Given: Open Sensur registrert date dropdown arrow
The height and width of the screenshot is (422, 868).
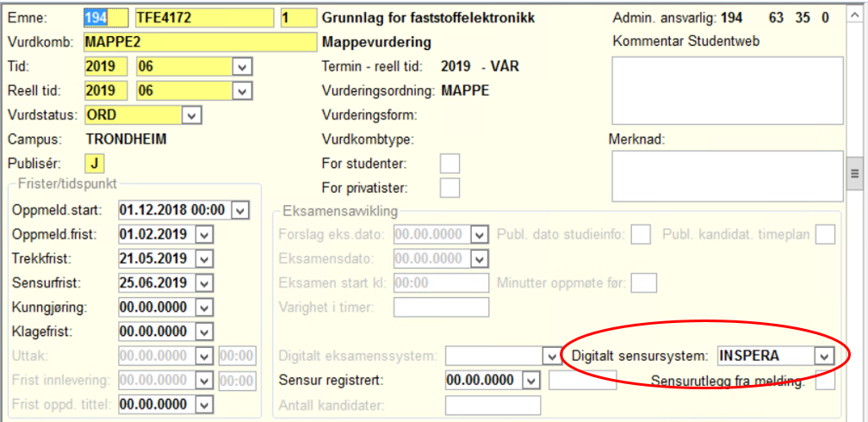Looking at the screenshot, I should pyautogui.click(x=530, y=381).
